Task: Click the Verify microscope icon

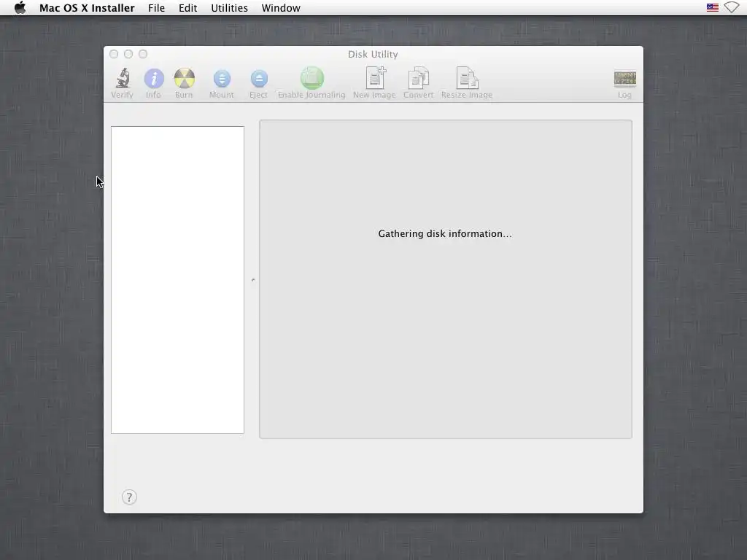Action: pyautogui.click(x=123, y=78)
